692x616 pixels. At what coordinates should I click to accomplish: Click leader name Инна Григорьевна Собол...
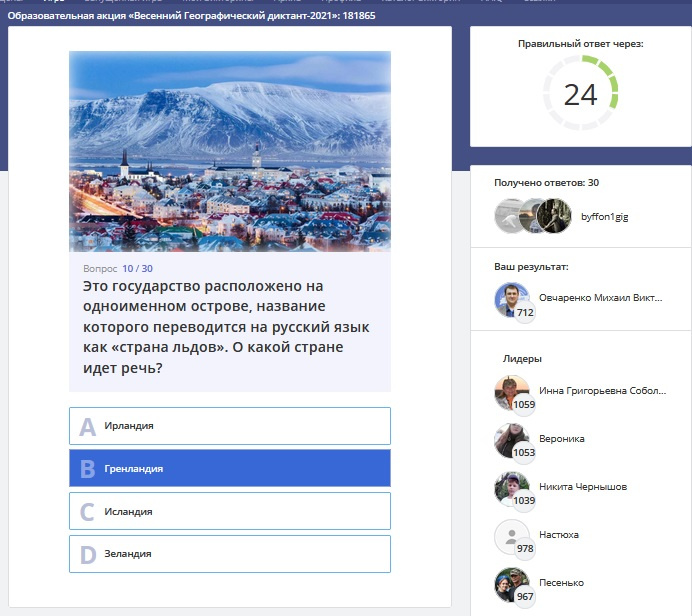pos(602,391)
